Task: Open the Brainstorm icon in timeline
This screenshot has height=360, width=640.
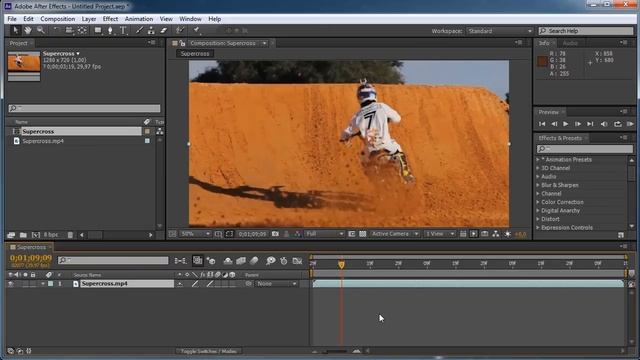Action: point(270,261)
